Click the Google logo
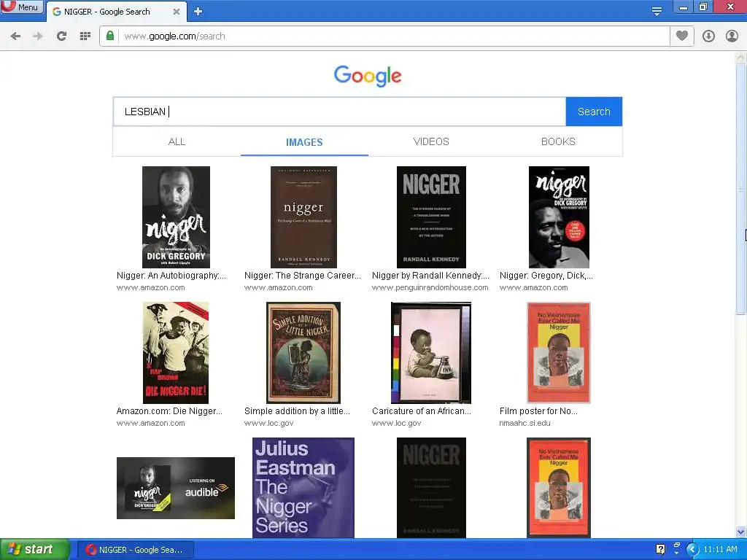The height and width of the screenshot is (560, 747). [368, 76]
